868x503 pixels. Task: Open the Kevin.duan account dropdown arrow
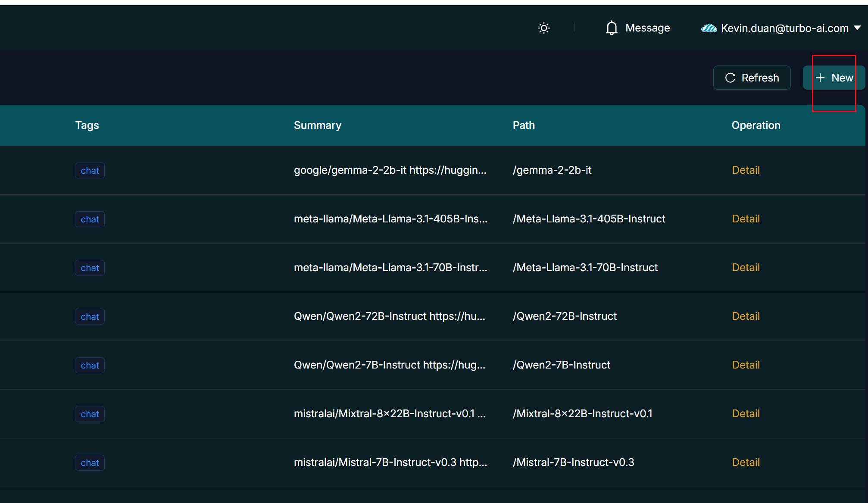click(x=857, y=28)
